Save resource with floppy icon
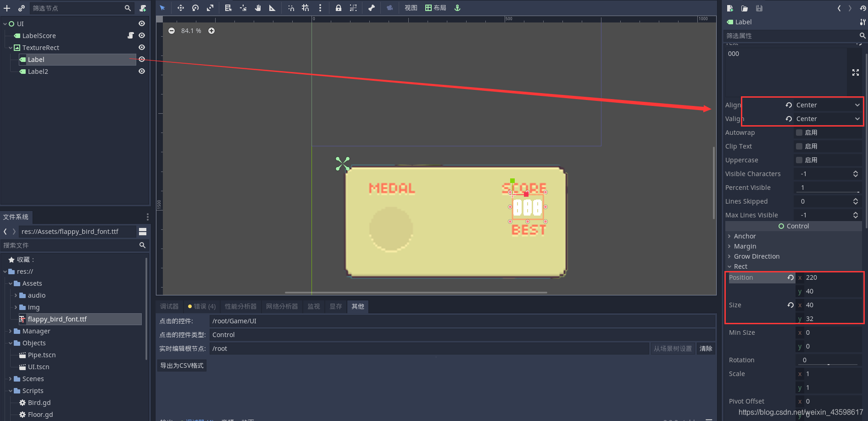Viewport: 868px width, 421px height. pos(759,8)
